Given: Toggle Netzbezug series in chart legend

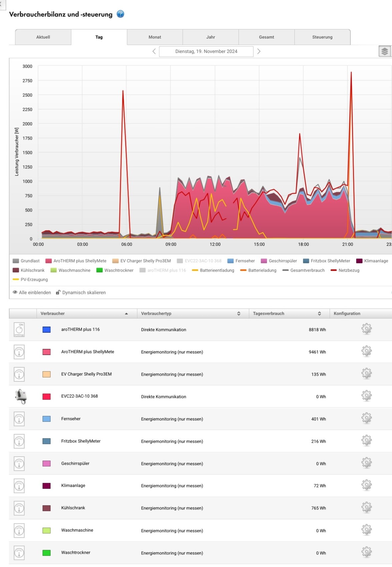Looking at the screenshot, I should tap(345, 270).
